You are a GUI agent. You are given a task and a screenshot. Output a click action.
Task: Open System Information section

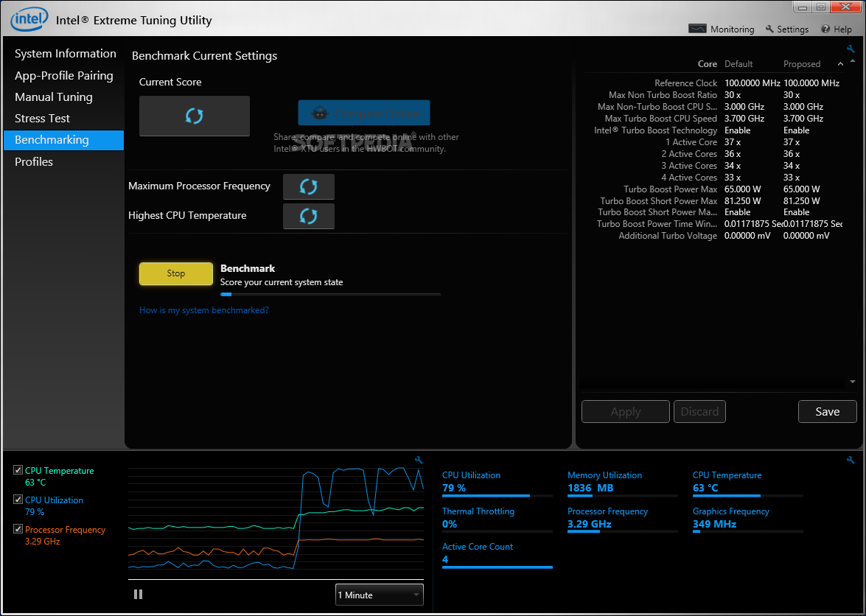tap(65, 54)
